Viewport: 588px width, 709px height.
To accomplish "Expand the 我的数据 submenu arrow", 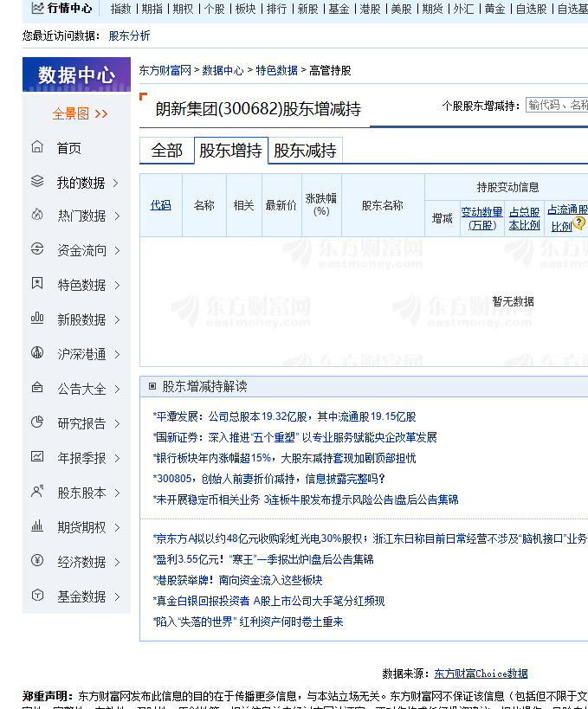I will 116,184.
